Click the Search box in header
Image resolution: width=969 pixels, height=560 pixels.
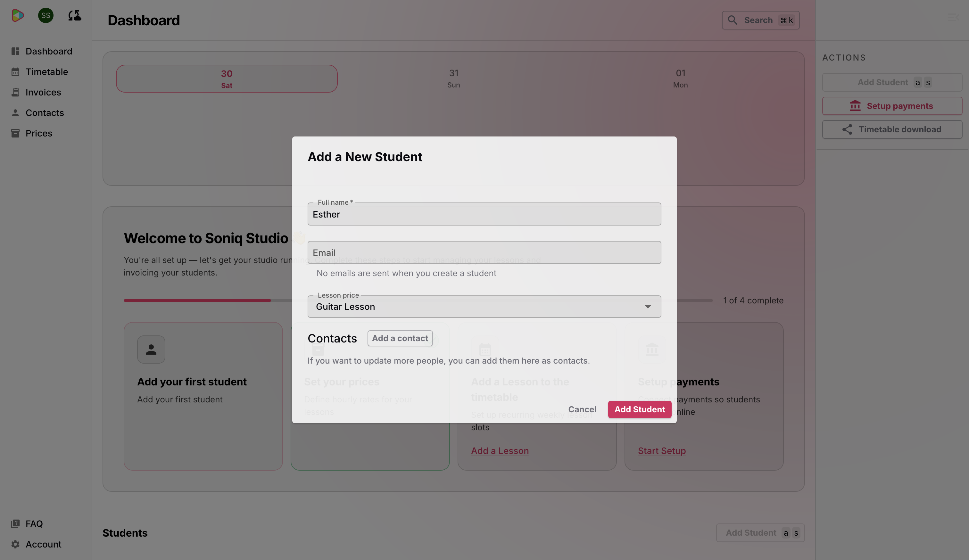[761, 20]
